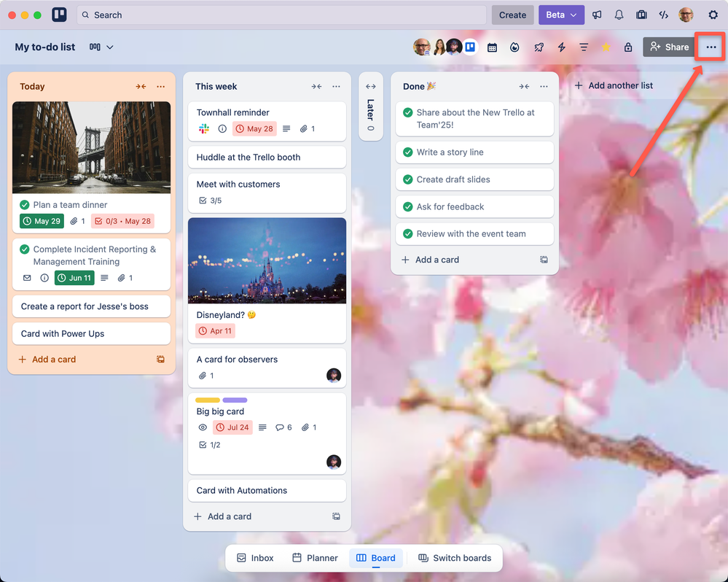Click the Search field

[219, 15]
